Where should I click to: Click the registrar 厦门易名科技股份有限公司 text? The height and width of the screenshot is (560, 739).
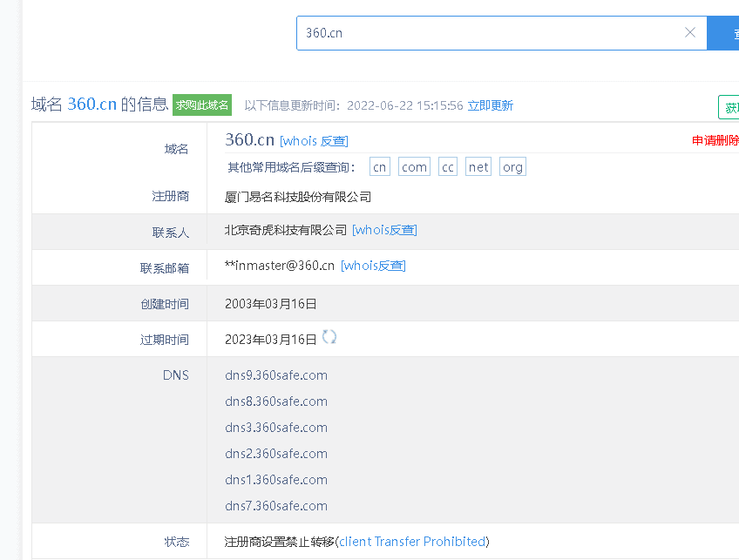[298, 197]
